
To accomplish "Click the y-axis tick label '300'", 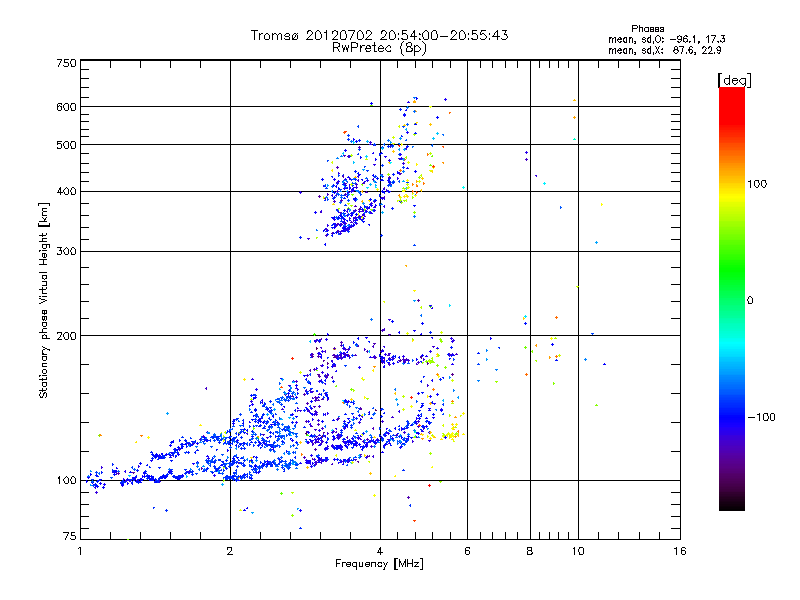I will (66, 252).
